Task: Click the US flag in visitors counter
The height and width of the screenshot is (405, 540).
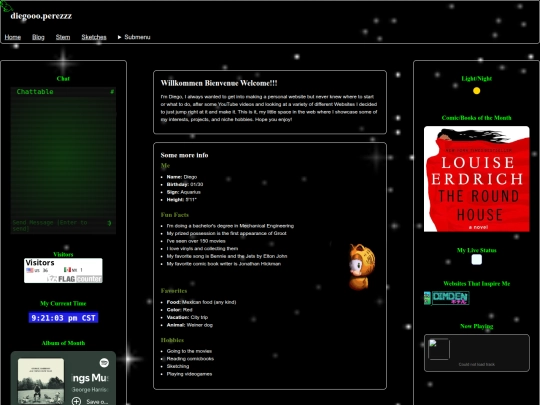Action: [x=30, y=270]
